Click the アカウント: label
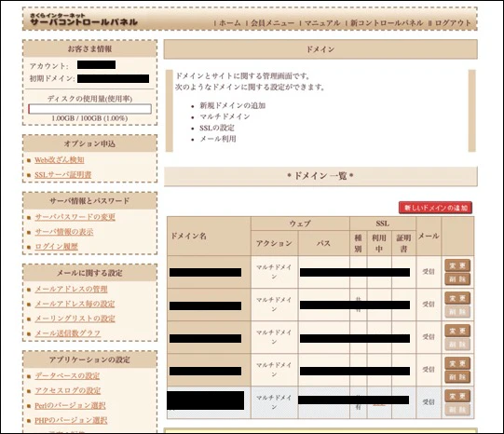 (x=48, y=66)
